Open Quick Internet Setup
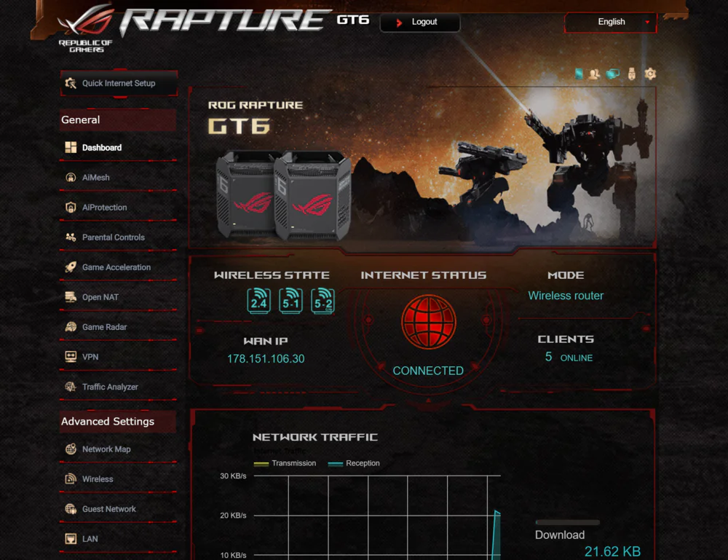Screen dimensions: 728x560 119,83
